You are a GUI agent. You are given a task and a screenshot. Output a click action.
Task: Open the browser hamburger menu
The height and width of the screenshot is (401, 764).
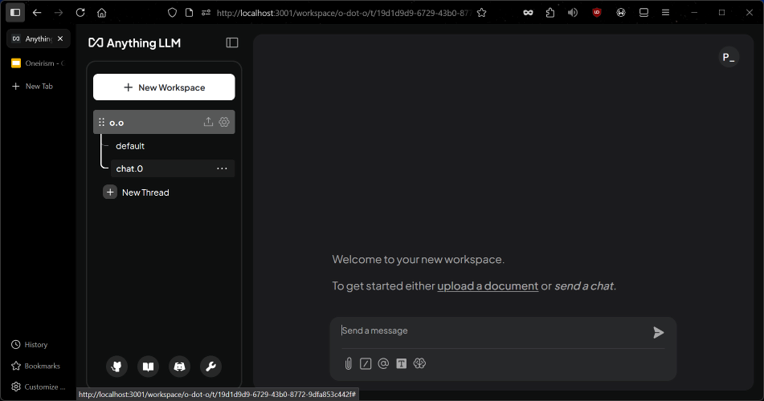pos(666,13)
